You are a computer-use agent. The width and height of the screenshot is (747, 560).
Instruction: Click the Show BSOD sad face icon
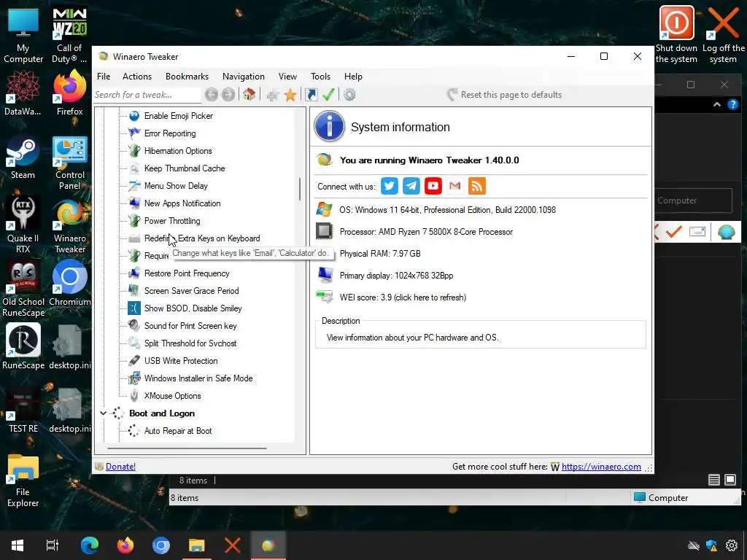pos(134,308)
